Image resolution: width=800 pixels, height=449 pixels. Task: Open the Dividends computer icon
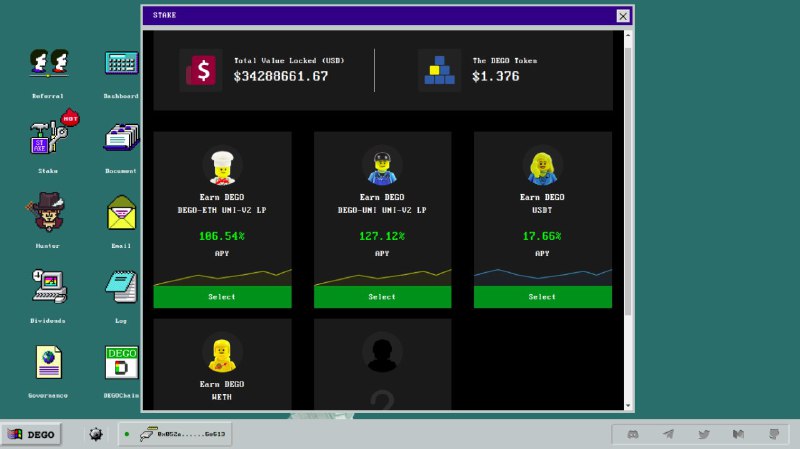[x=49, y=286]
